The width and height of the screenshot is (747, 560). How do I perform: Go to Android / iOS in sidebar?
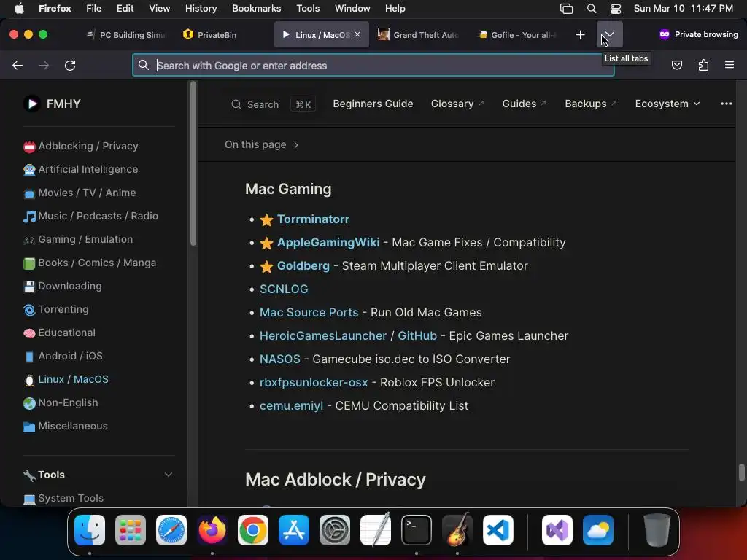(x=70, y=356)
